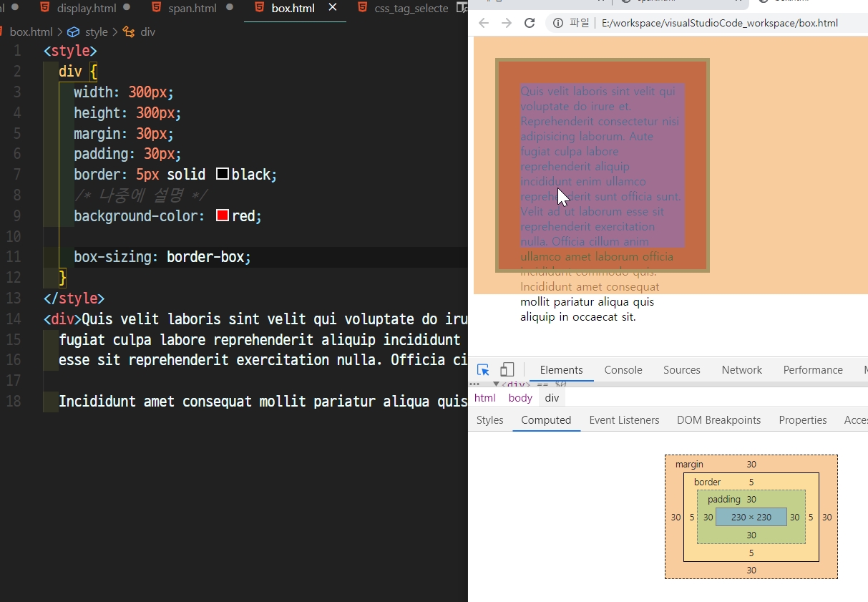Click the border label in box model
Image resolution: width=868 pixels, height=602 pixels.
pos(708,482)
